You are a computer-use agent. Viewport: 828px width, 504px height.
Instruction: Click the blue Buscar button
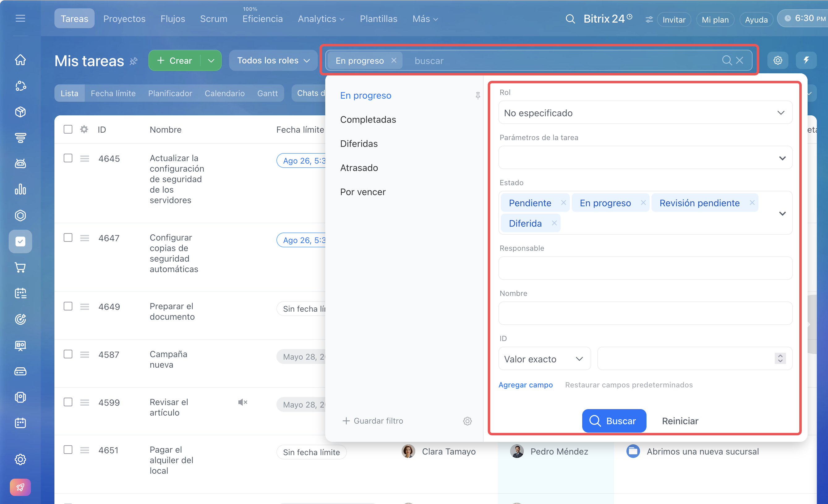tap(614, 421)
